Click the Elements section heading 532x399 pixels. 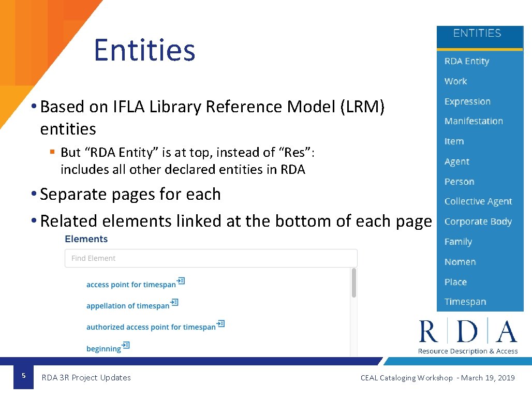click(86, 239)
